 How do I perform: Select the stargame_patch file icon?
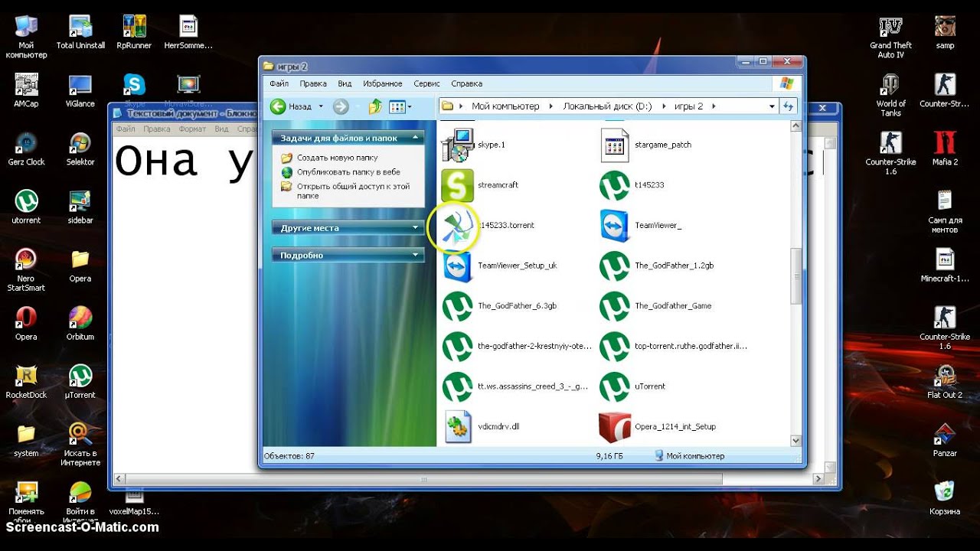point(615,145)
